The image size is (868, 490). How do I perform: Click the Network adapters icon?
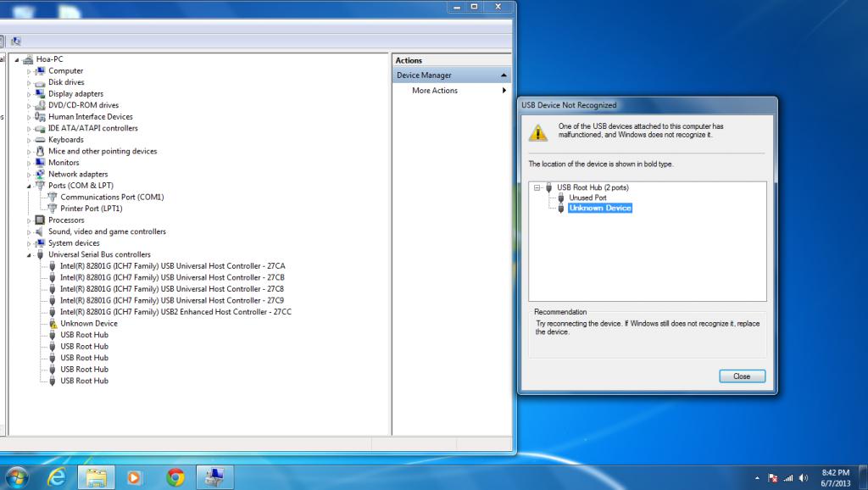click(40, 174)
